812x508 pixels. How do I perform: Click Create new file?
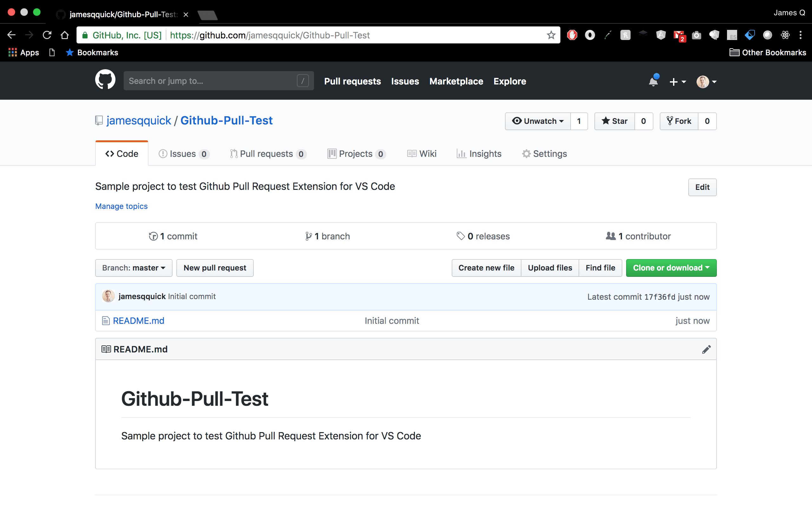click(x=486, y=268)
